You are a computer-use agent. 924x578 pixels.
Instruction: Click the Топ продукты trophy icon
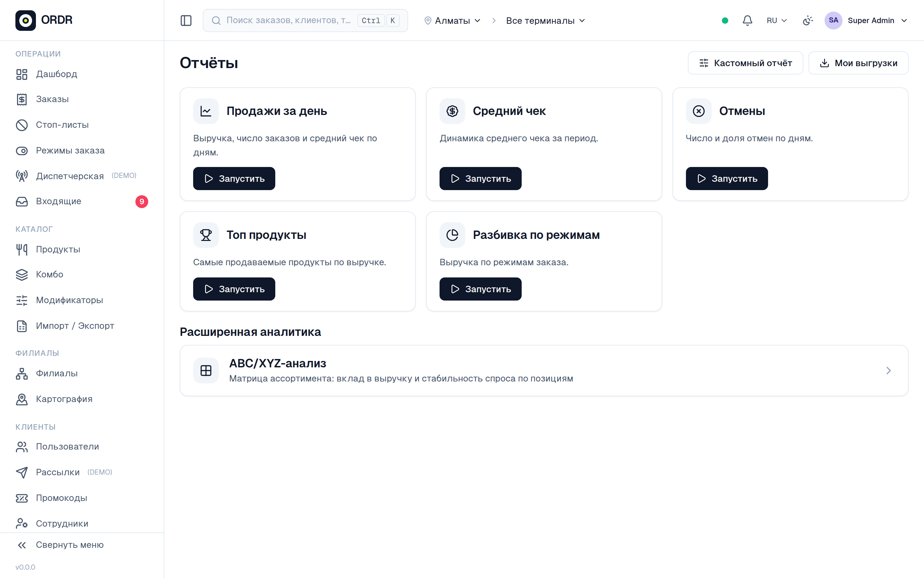point(206,235)
